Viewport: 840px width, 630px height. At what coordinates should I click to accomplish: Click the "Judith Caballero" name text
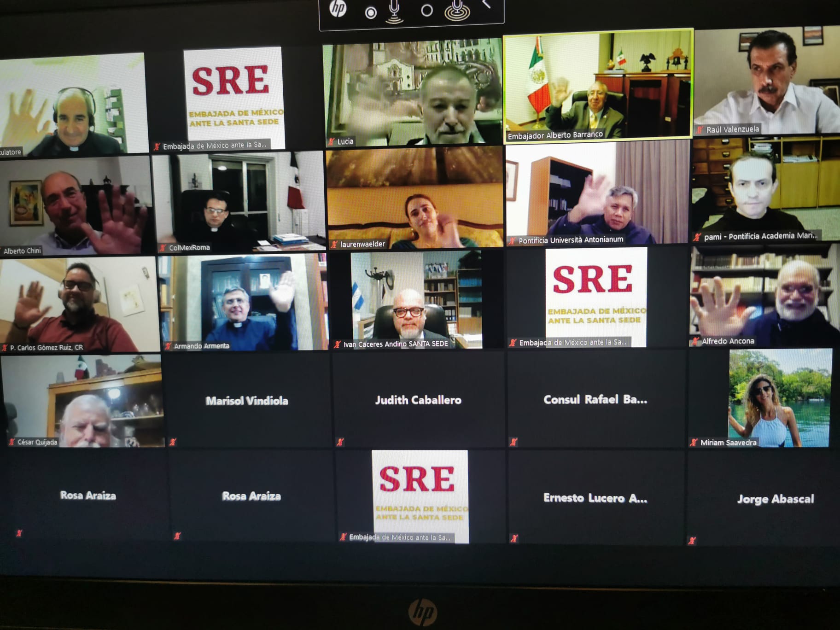(x=418, y=400)
